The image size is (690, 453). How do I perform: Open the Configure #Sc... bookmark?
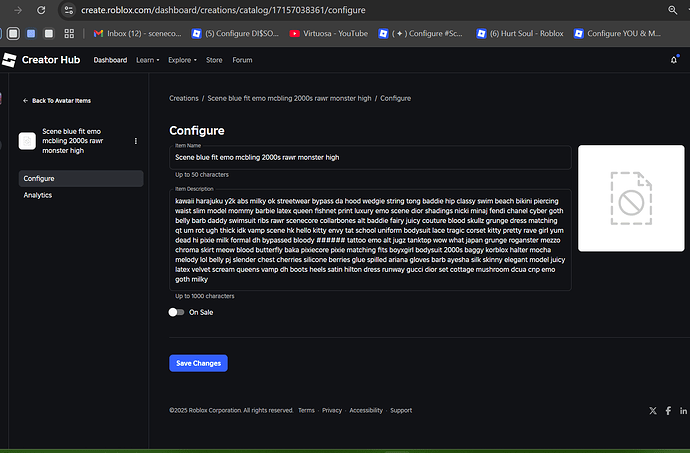(421, 33)
